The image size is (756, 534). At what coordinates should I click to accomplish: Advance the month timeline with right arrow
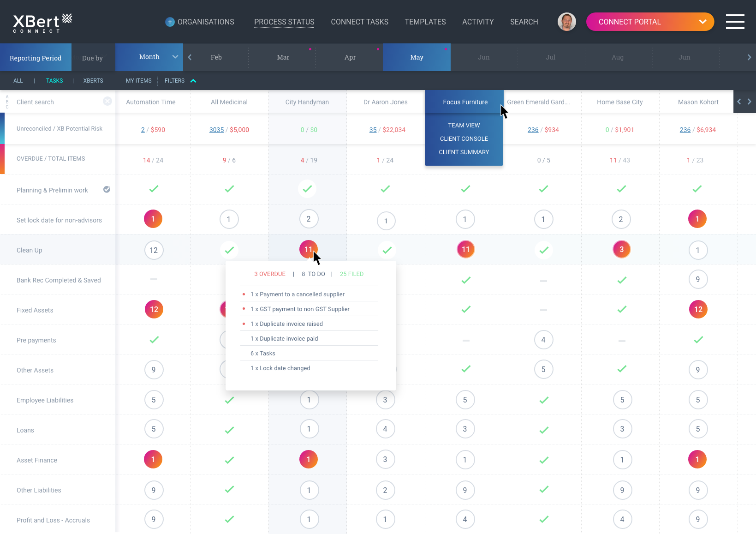(x=749, y=57)
